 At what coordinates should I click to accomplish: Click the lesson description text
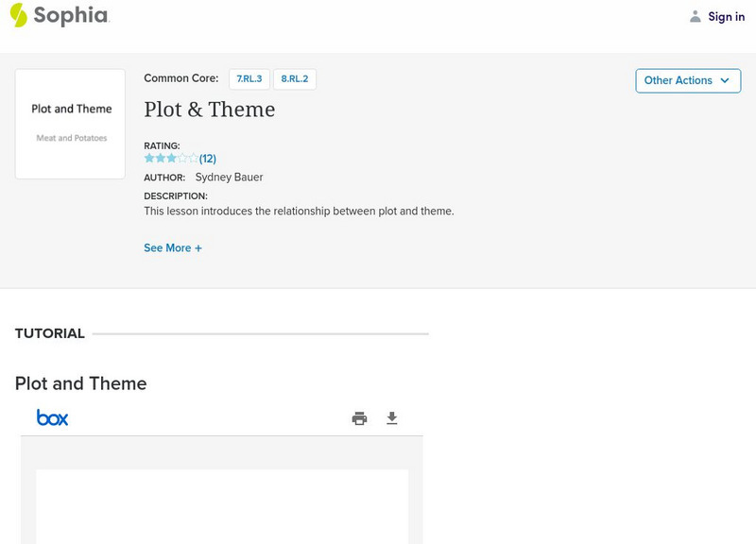(x=299, y=212)
